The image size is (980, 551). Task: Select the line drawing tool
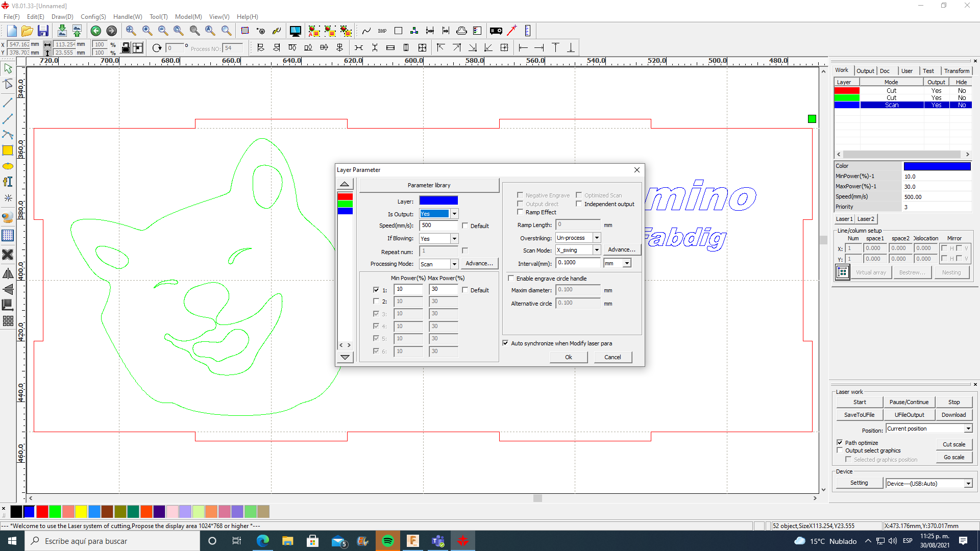(8, 103)
